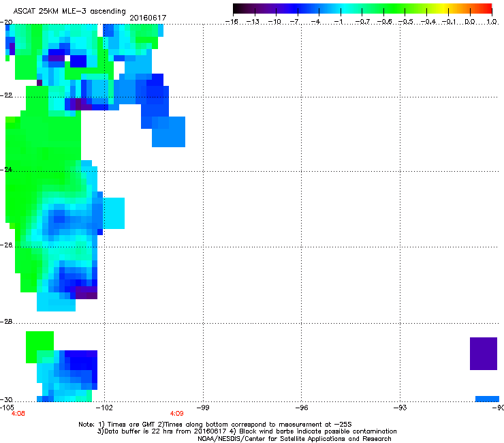Click the "-102" longitude axis label
504x443 pixels.
(105, 408)
